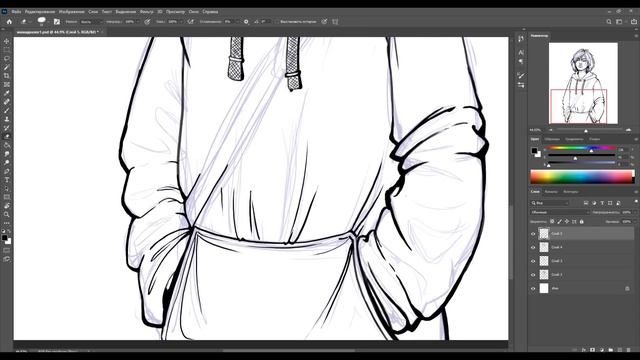This screenshot has width=640, height=360.
Task: Open layer blend mode dropdown
Action: 560,212
